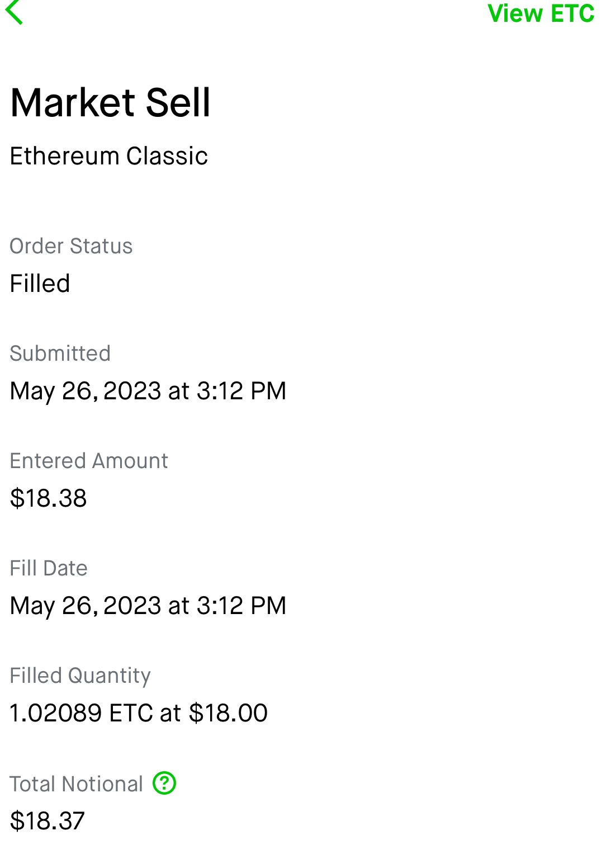Click the Total Notional help icon

(165, 783)
